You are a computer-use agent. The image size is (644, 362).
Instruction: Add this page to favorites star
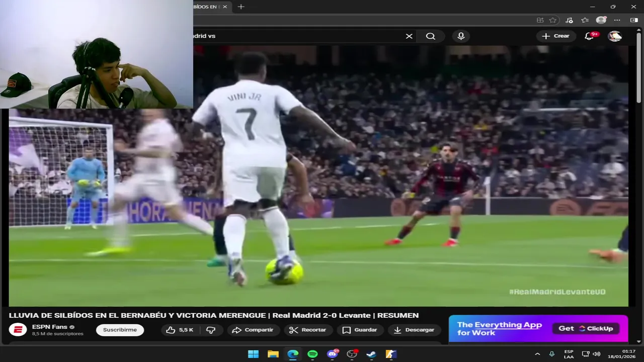553,20
